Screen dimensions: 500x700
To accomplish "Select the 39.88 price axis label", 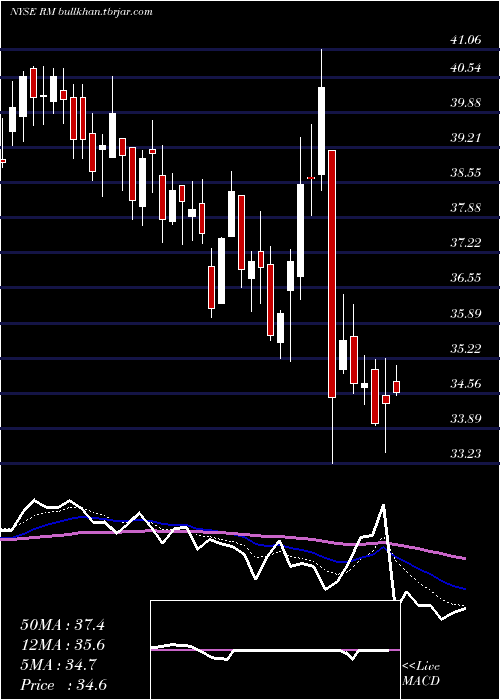I will (x=465, y=103).
